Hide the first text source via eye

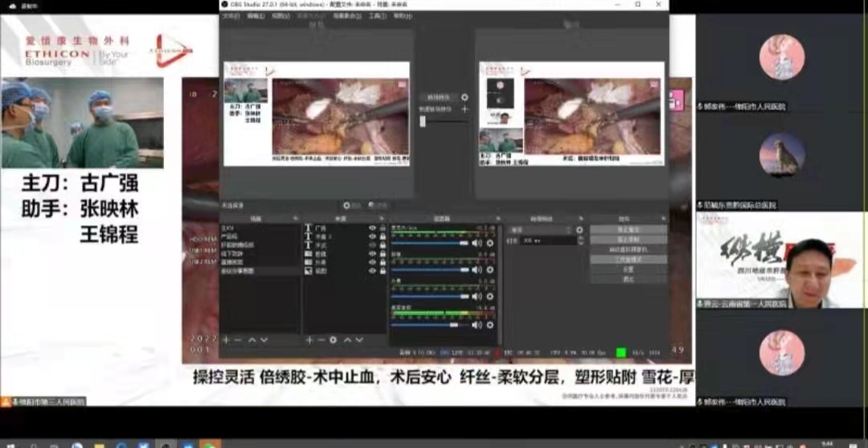coord(372,228)
